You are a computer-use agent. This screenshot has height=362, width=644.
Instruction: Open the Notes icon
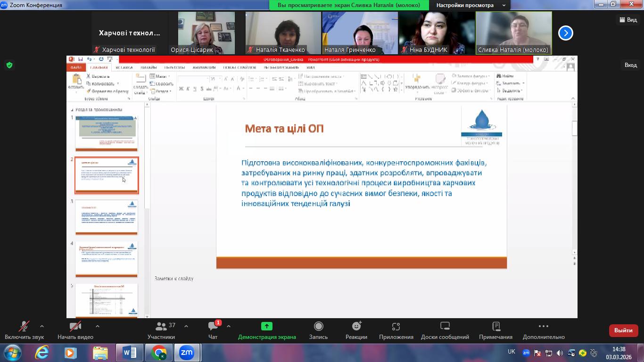click(x=495, y=327)
